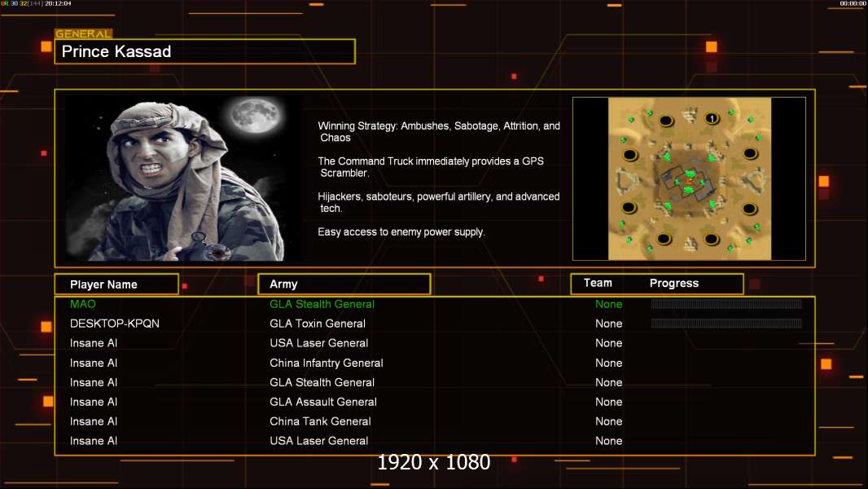Click team None in China Infantry General row
868x489 pixels.
point(608,363)
